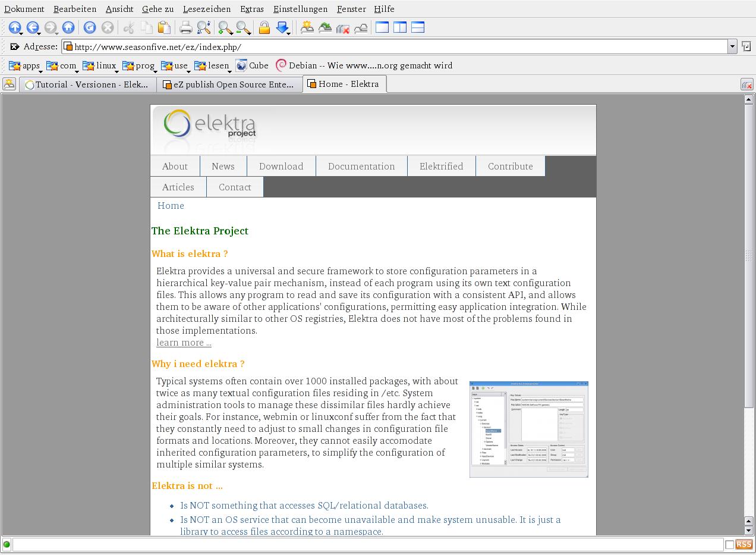Duplicate the current tab via toolbar icon
Screen dimensions: 756x555
pos(325,27)
